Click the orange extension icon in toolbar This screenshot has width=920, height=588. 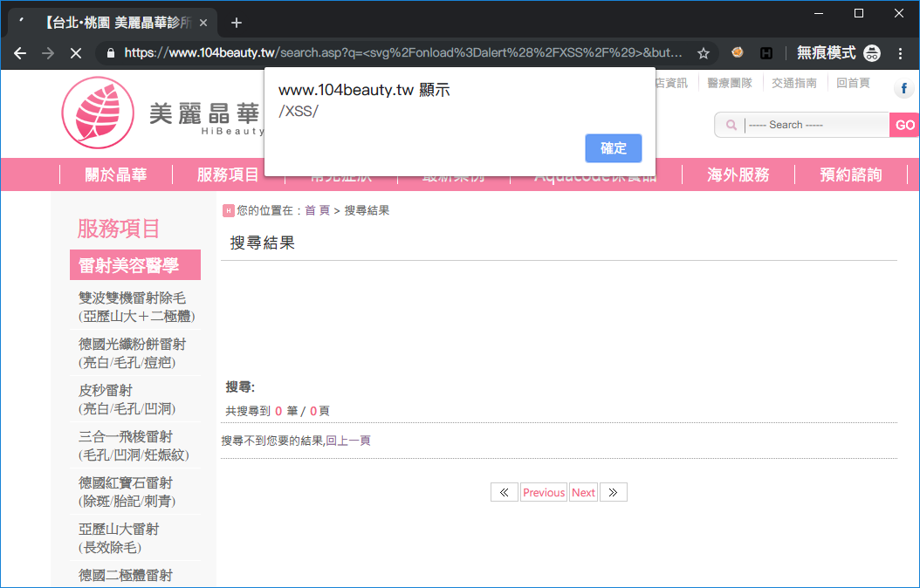pyautogui.click(x=738, y=52)
